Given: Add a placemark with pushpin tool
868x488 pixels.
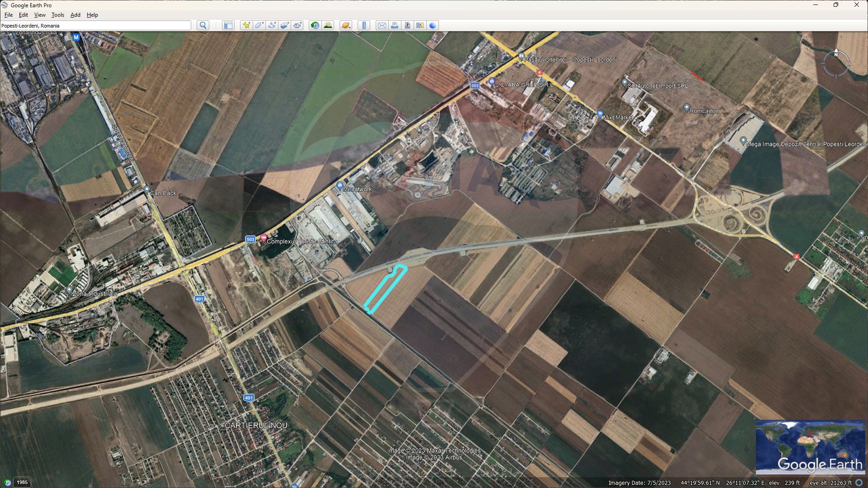Looking at the screenshot, I should (246, 25).
